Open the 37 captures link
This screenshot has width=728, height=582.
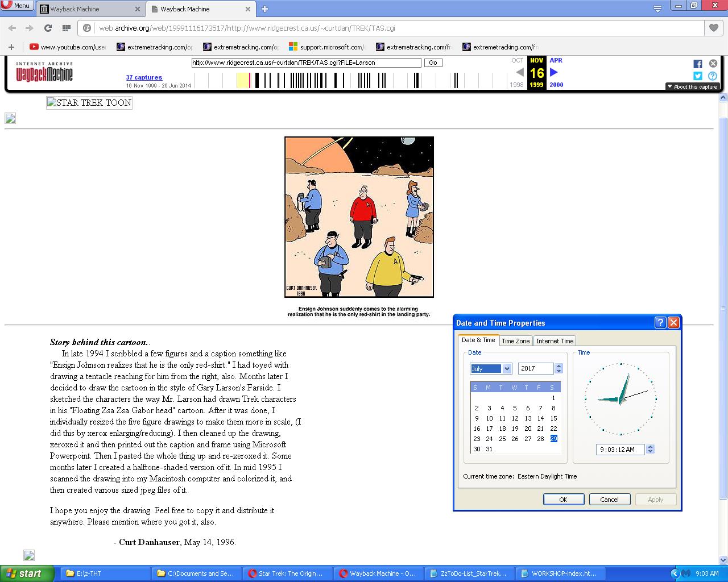(x=144, y=77)
